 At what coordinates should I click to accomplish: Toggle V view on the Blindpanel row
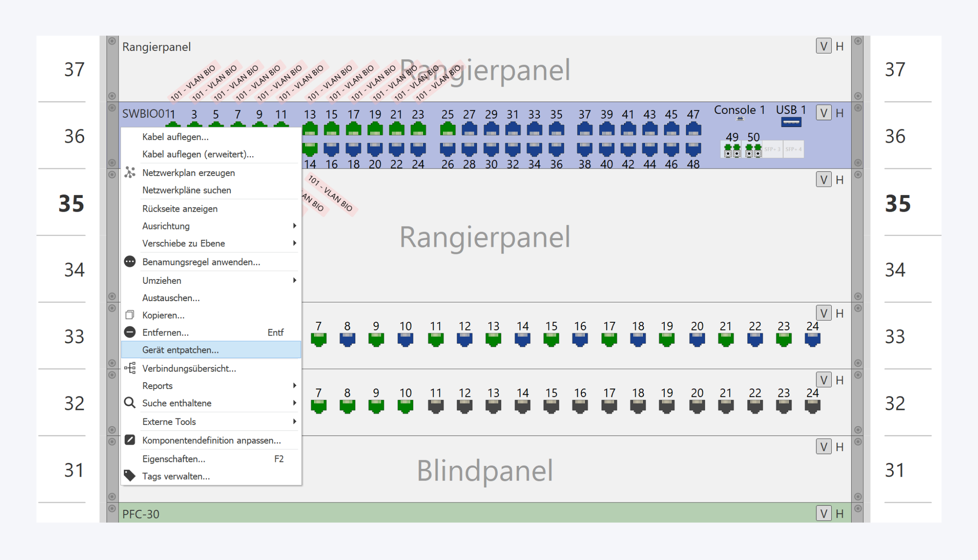824,446
